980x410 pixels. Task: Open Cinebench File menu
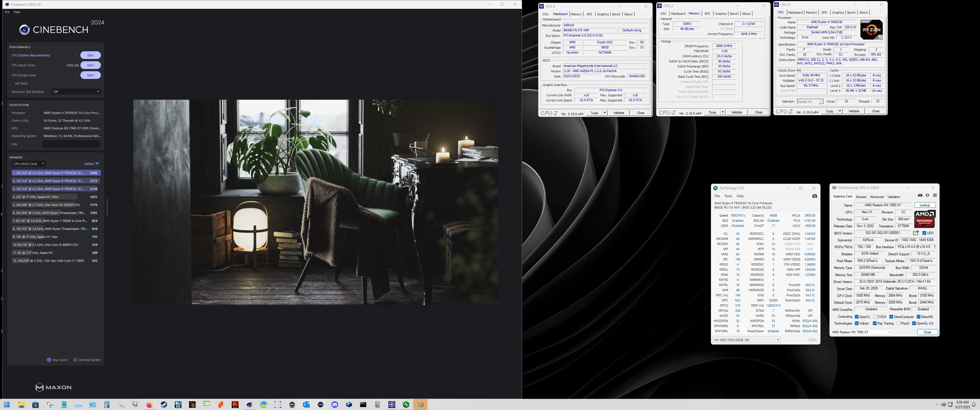pos(7,12)
